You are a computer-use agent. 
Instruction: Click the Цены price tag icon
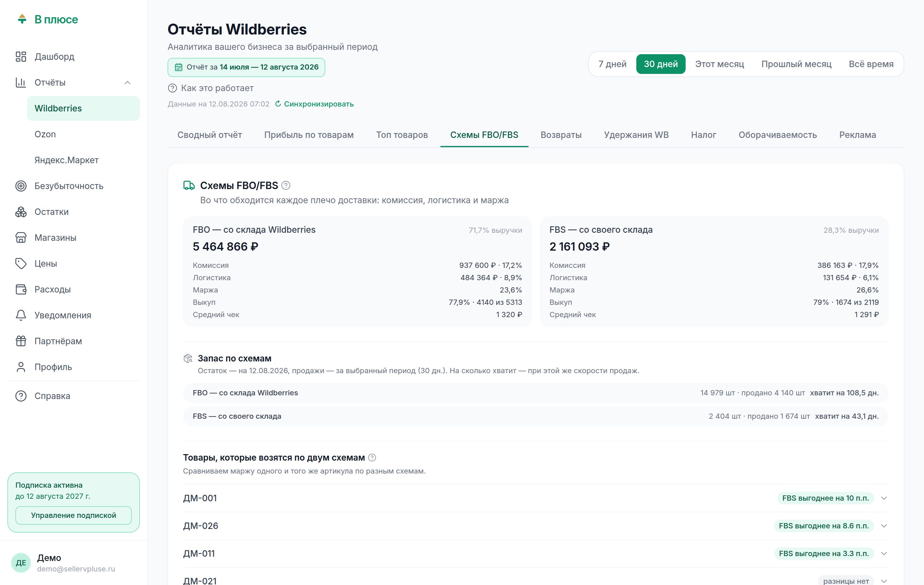(x=21, y=264)
